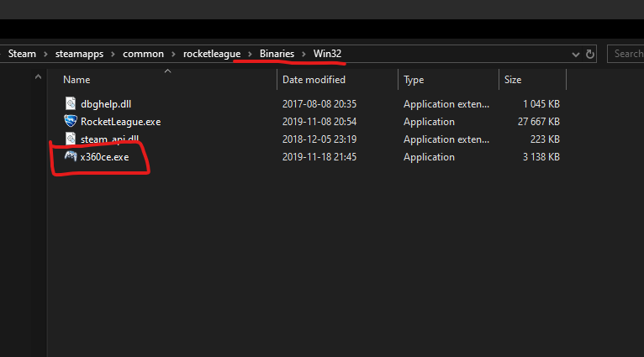
Task: Click the 2017-08-08 20:35 date cell
Action: (319, 104)
